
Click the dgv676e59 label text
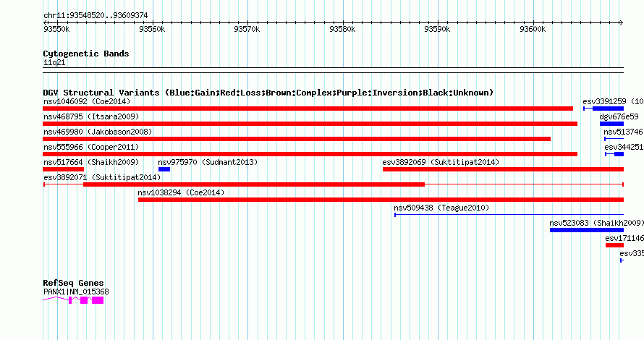[x=619, y=116]
